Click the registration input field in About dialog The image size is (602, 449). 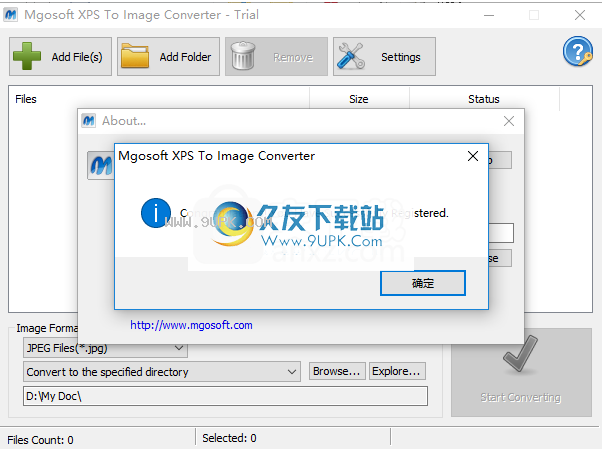(501, 233)
